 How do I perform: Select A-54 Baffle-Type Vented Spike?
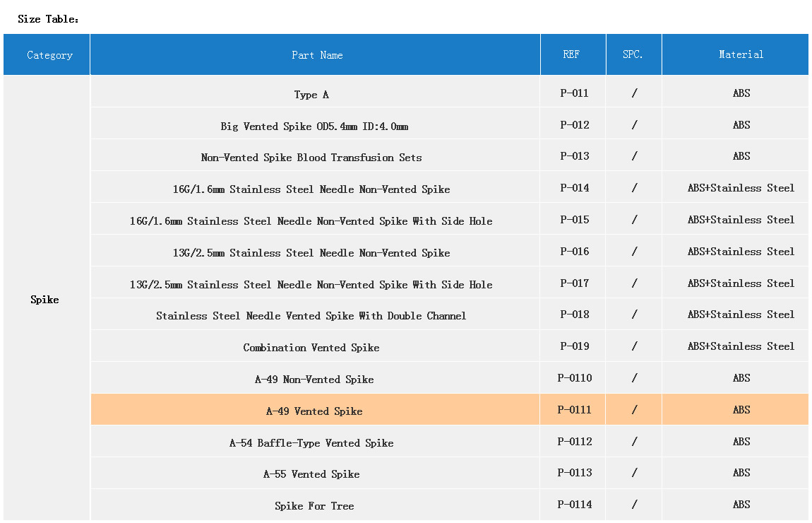pos(311,443)
